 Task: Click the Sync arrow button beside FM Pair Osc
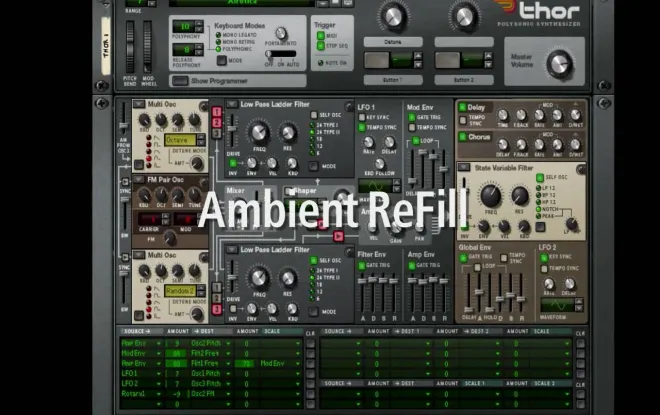pyautogui.click(x=125, y=182)
